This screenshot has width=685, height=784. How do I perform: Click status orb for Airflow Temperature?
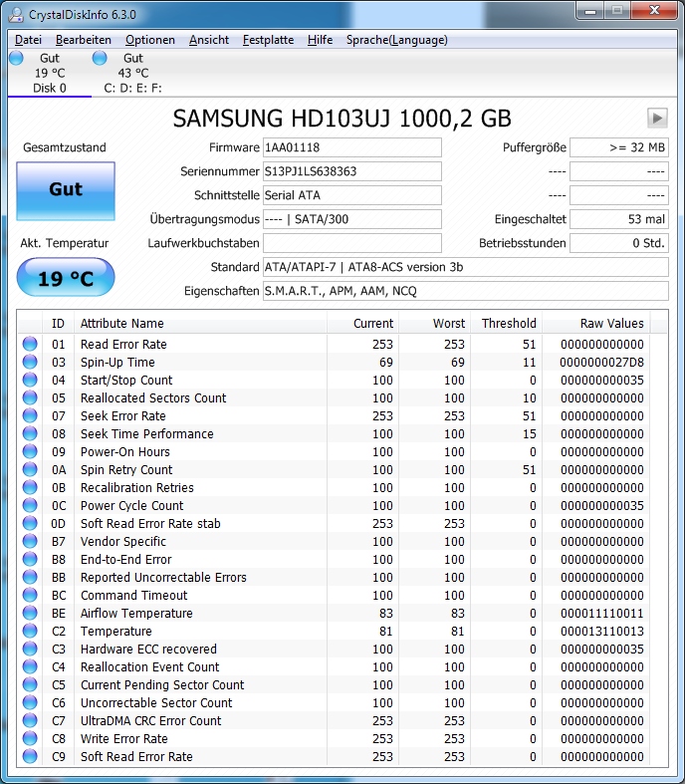pyautogui.click(x=30, y=613)
